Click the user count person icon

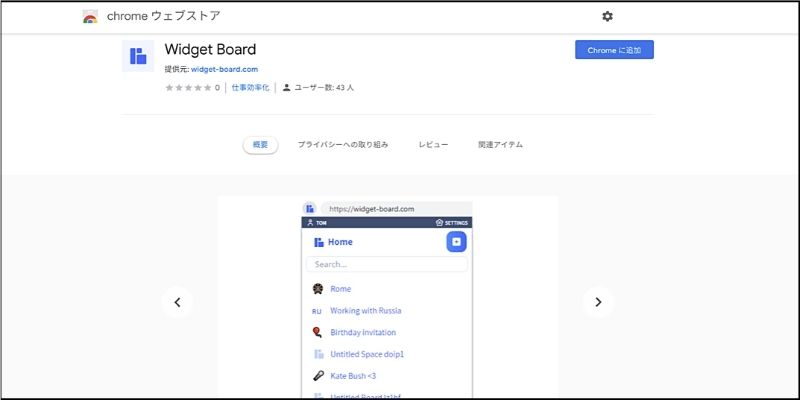287,88
